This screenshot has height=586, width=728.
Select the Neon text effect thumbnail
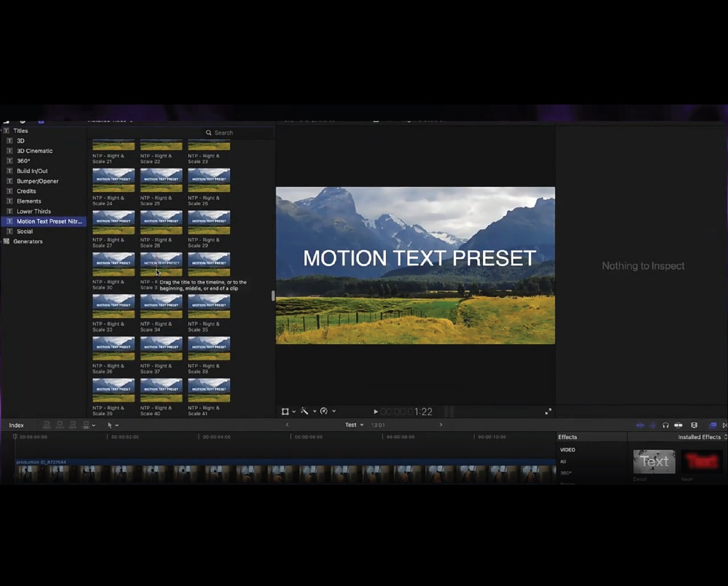[702, 461]
